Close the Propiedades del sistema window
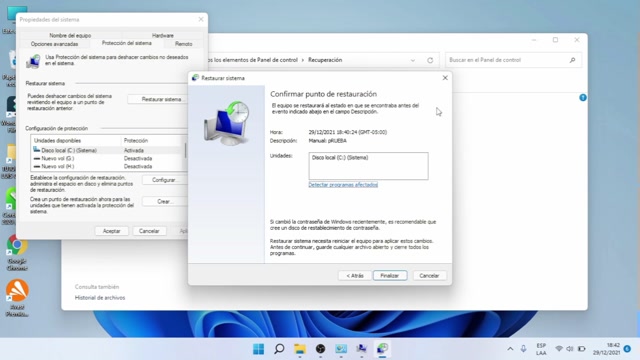This screenshot has width=640, height=360. tap(201, 19)
